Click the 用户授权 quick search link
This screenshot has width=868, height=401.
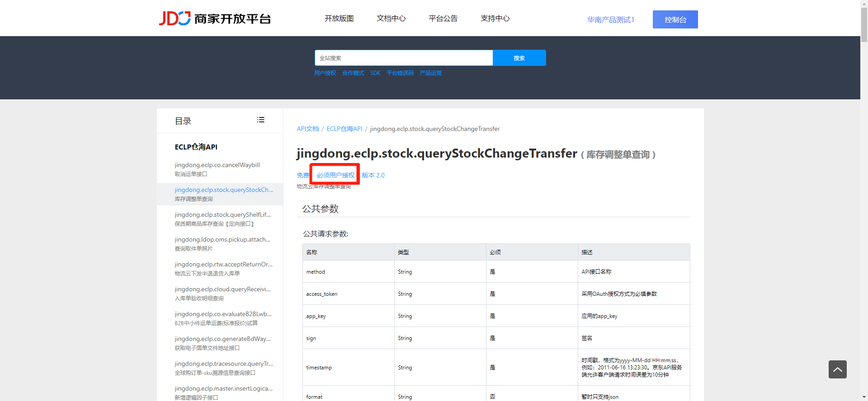(x=325, y=73)
